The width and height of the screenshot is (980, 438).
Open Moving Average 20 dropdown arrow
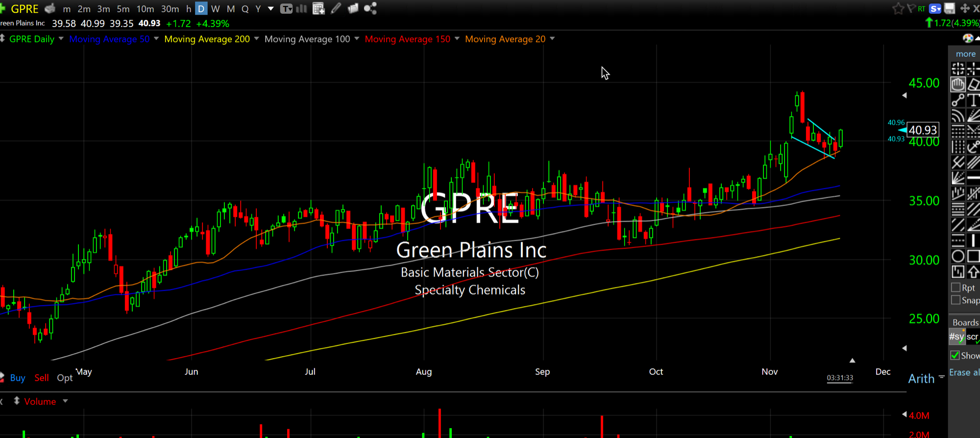tap(552, 38)
